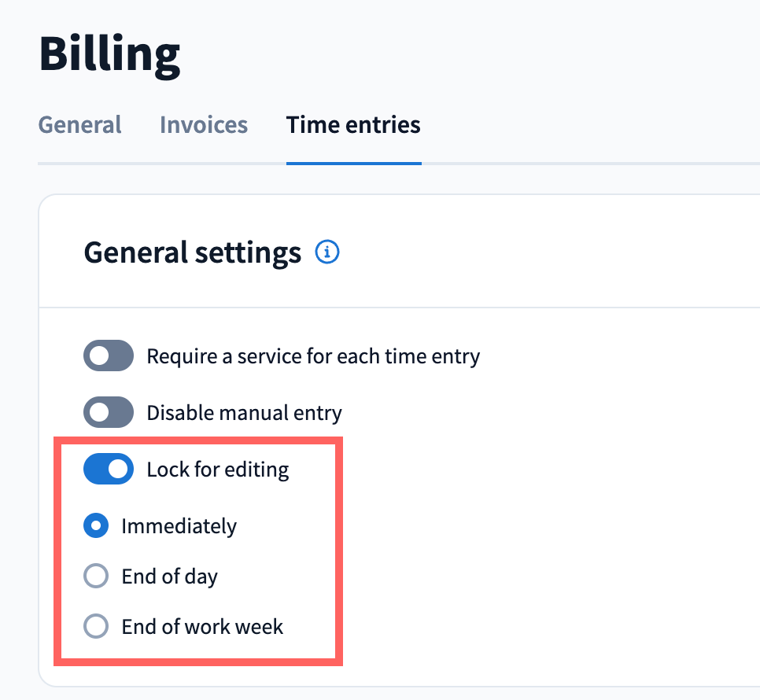Click the 'Lock for editing' label text
The height and width of the screenshot is (700, 760).
pyautogui.click(x=218, y=470)
